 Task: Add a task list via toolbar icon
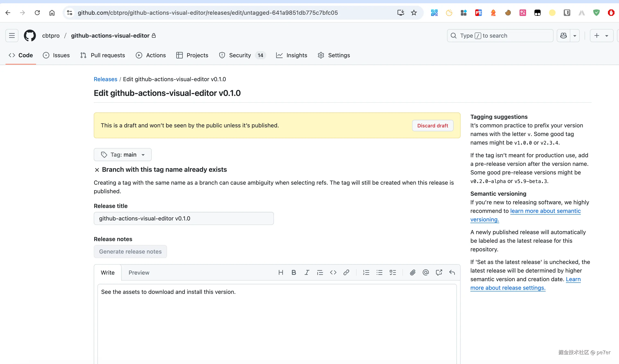point(393,272)
